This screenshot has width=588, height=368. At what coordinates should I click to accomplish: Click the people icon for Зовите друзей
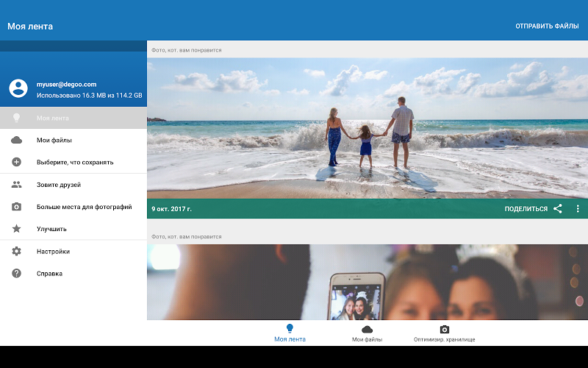(17, 185)
